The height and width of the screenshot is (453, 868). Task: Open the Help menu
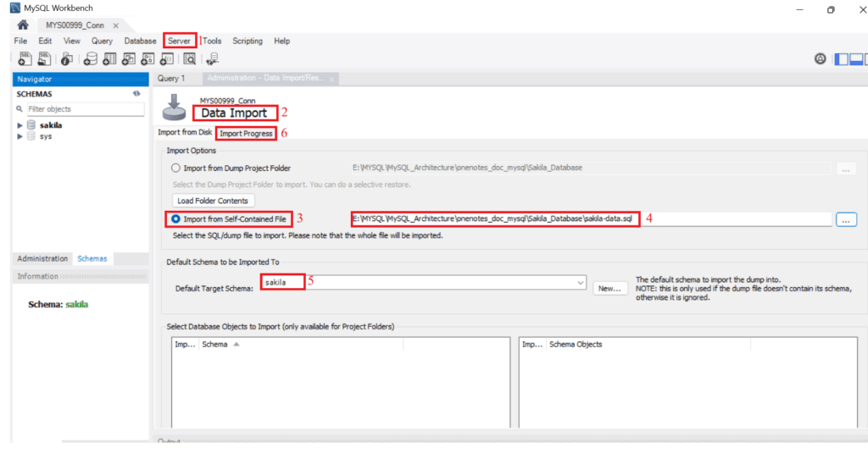tap(281, 41)
